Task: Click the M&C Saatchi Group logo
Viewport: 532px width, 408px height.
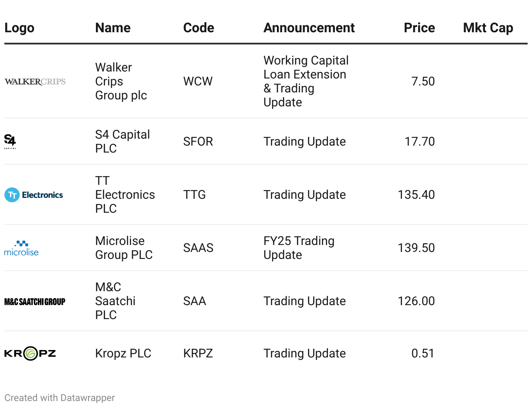Action: (x=35, y=301)
